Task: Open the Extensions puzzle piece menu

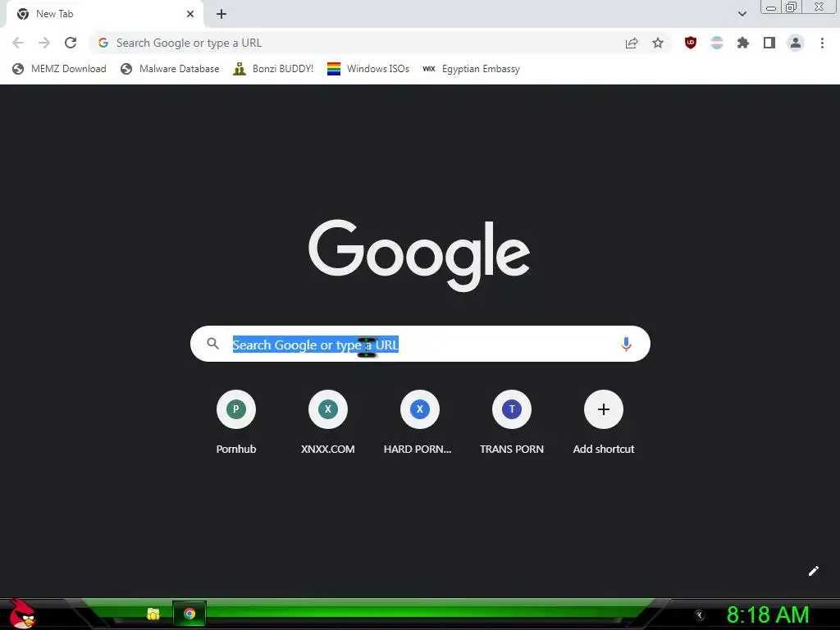Action: coord(743,43)
